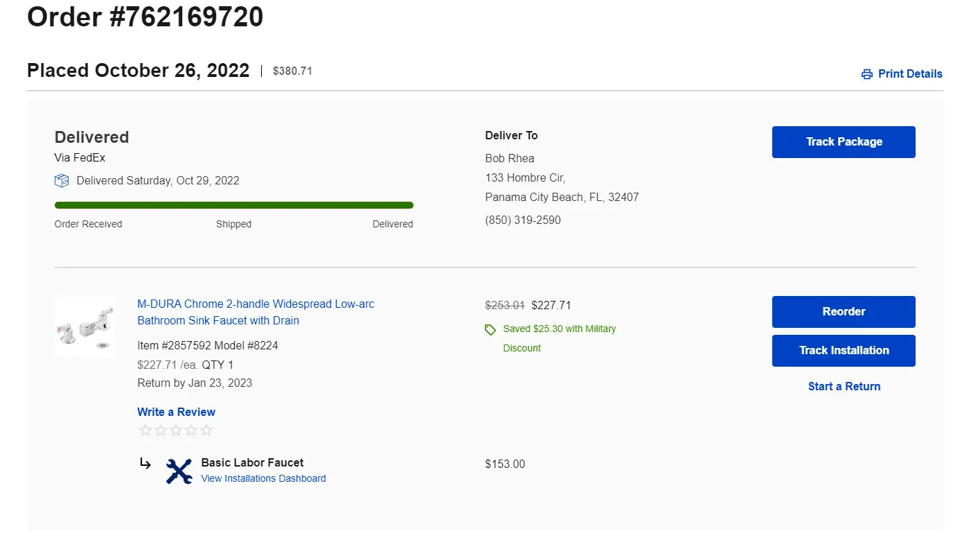
Task: Open the Start a Return link
Action: coord(844,387)
